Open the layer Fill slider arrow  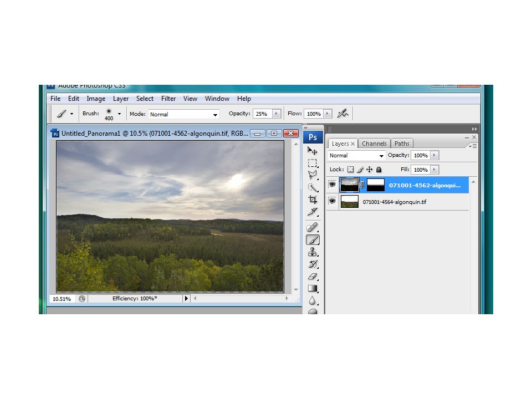pos(434,170)
